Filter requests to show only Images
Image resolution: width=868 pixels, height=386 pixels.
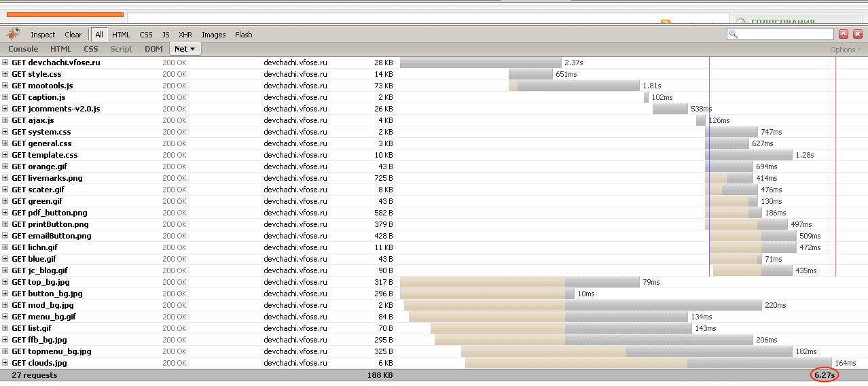point(213,35)
